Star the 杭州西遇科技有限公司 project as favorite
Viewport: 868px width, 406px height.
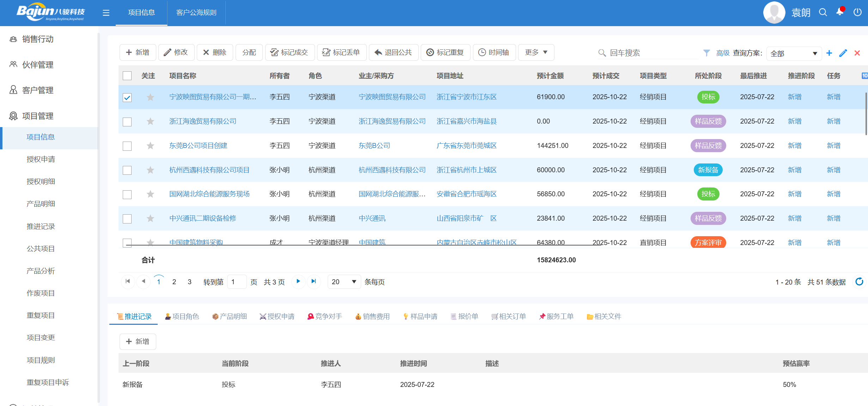pos(150,170)
